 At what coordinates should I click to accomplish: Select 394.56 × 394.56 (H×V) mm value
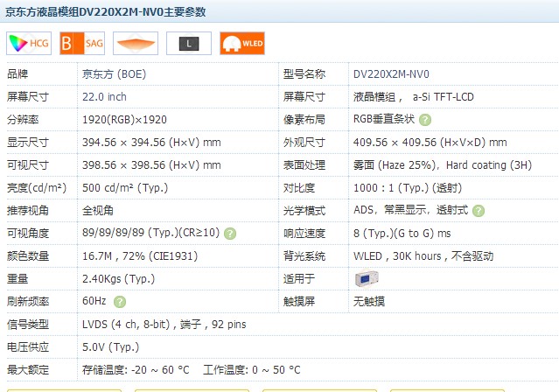[x=151, y=143]
